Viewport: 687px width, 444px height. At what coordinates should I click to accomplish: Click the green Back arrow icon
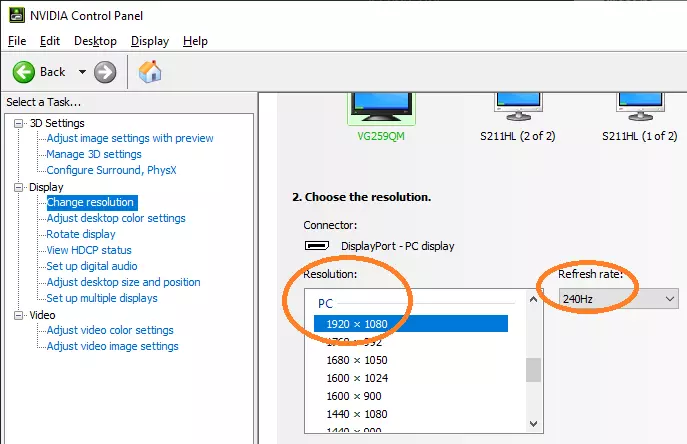[24, 72]
